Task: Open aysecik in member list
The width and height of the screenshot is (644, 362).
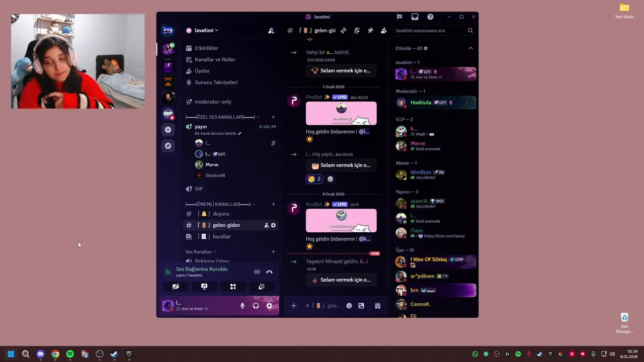Action: [435, 204]
